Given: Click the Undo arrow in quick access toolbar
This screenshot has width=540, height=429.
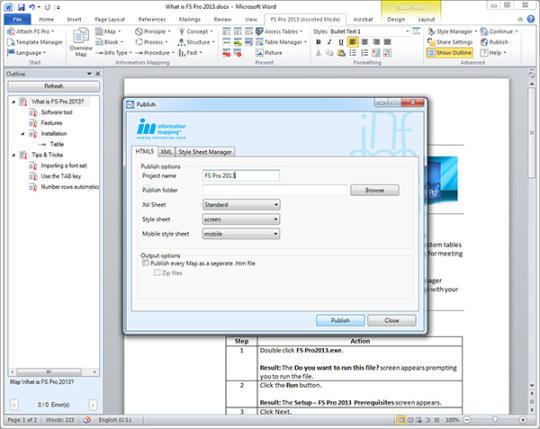Looking at the screenshot, I should pos(32,7).
